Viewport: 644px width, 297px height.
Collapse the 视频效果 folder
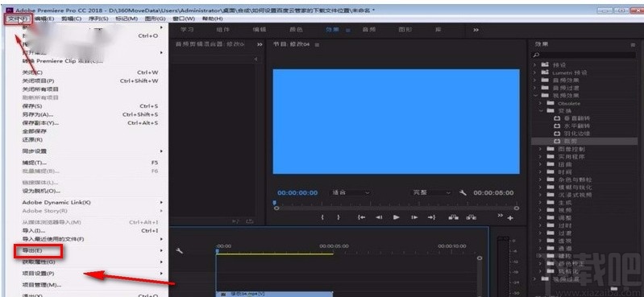534,96
